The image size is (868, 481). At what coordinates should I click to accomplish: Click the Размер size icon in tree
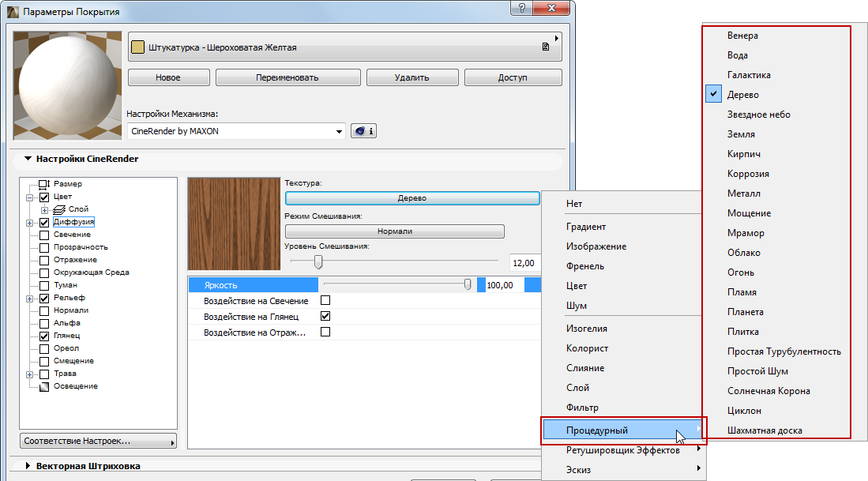[45, 184]
